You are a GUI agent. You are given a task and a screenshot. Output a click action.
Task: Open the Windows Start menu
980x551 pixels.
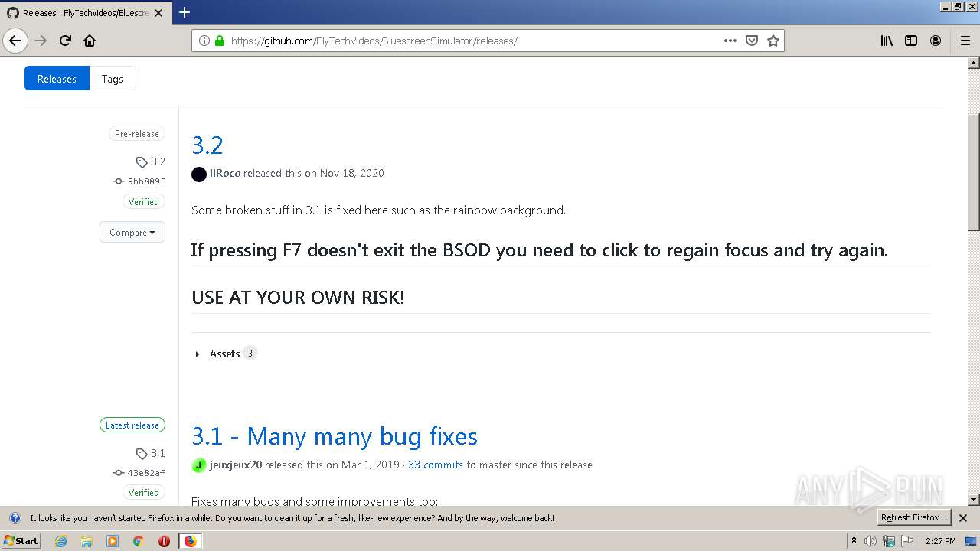coord(21,541)
